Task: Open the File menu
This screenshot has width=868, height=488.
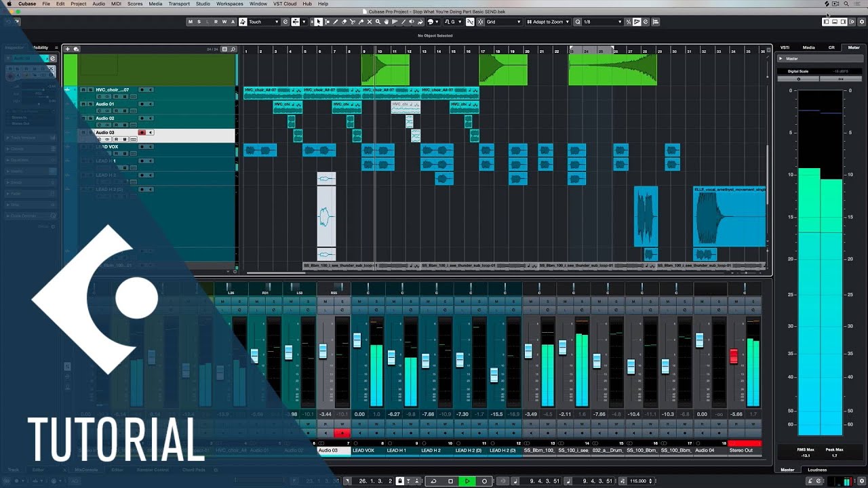Action: point(46,3)
